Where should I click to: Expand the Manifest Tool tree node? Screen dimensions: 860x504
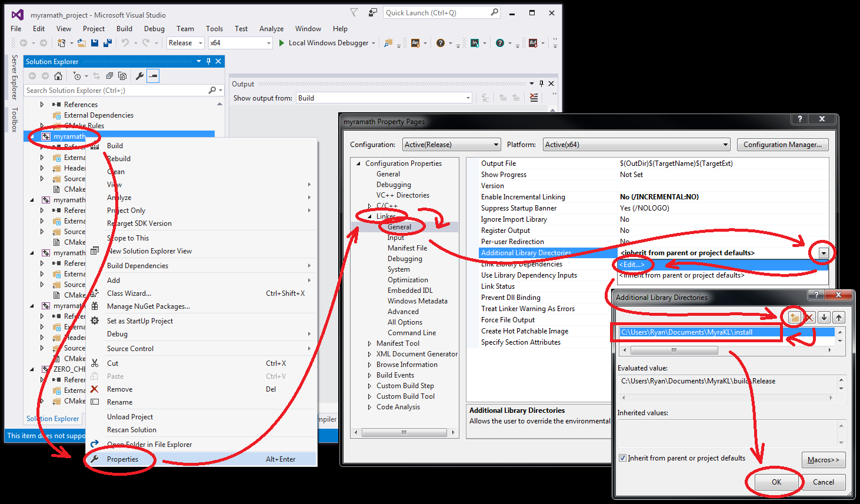[369, 343]
